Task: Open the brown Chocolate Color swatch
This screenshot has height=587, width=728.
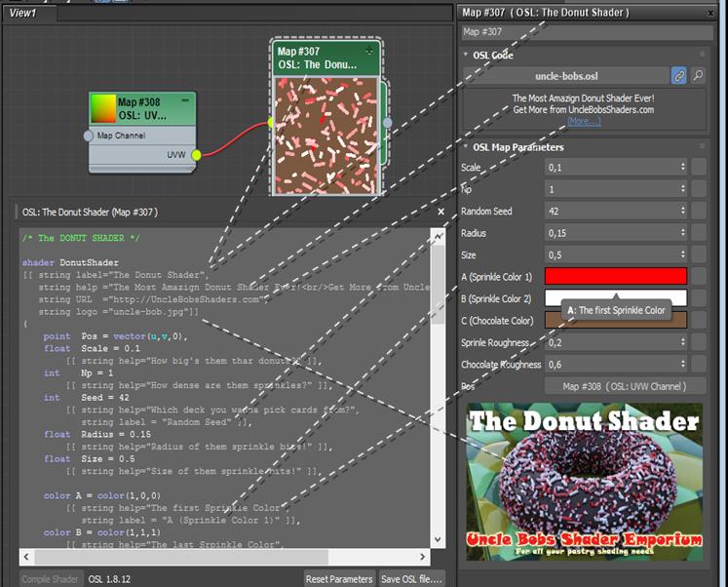Action: (616, 322)
